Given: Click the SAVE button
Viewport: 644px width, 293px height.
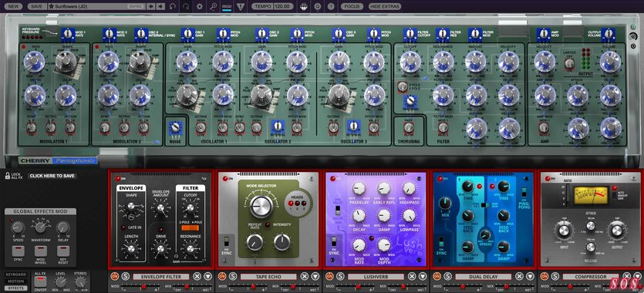Looking at the screenshot, I should [36, 7].
